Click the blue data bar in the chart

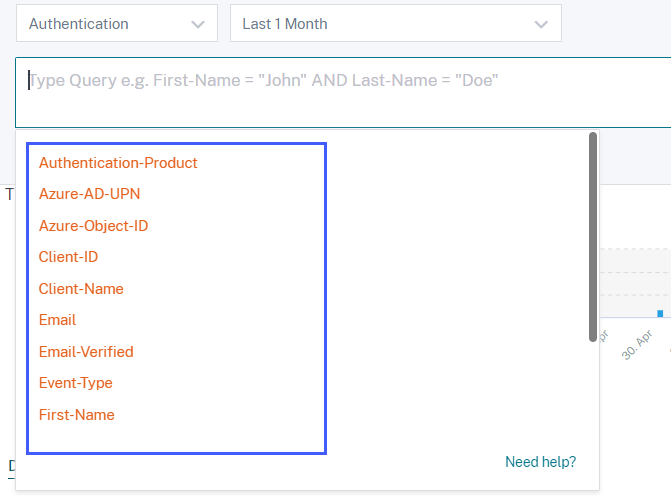pyautogui.click(x=660, y=313)
